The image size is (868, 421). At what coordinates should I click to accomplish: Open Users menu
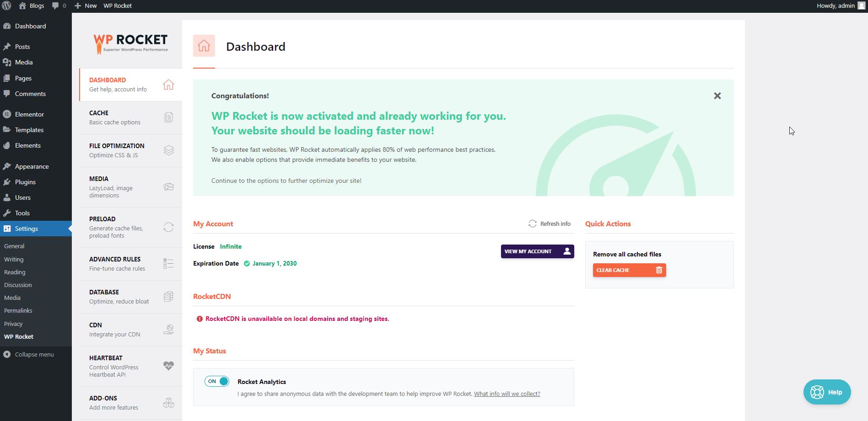point(36,197)
